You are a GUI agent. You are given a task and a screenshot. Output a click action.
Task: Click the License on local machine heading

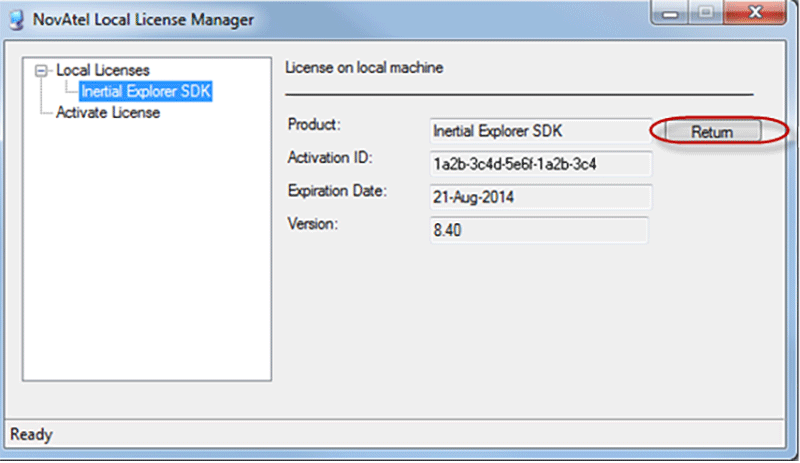tap(364, 67)
